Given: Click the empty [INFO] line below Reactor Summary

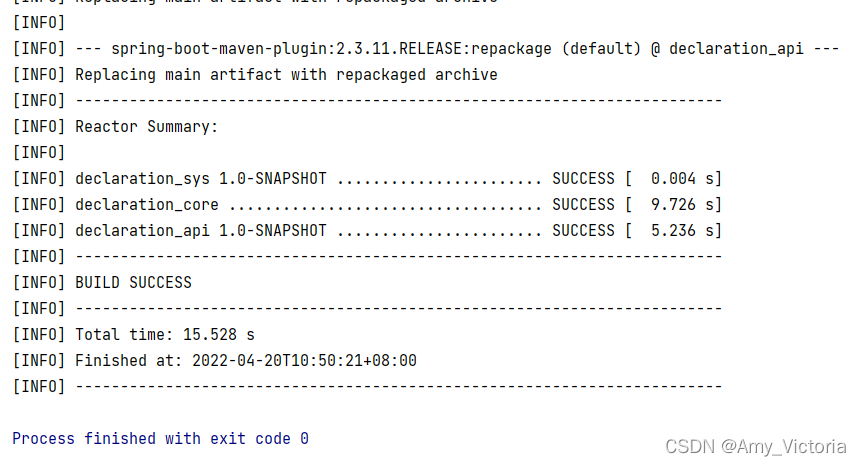Looking at the screenshot, I should point(39,153).
